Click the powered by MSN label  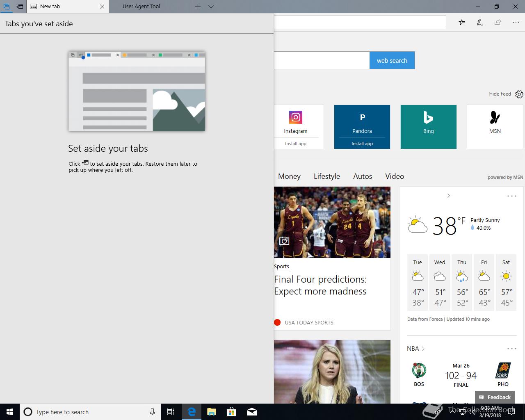[505, 177]
